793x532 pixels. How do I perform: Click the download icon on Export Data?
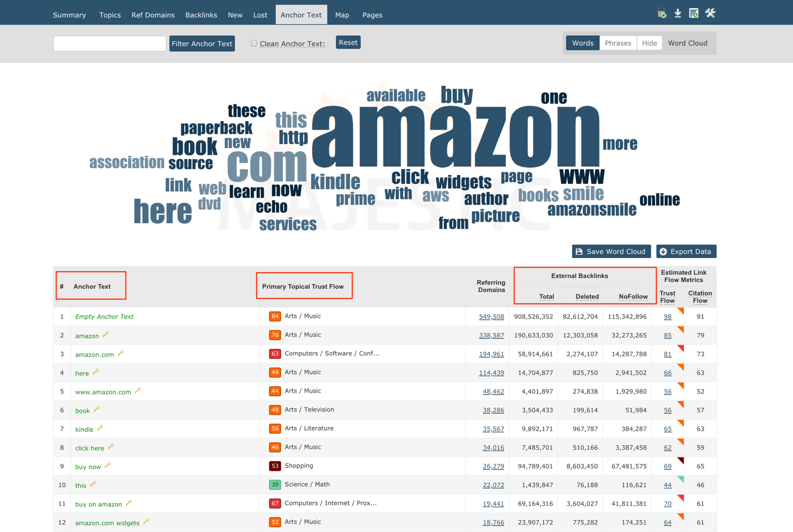pyautogui.click(x=663, y=251)
